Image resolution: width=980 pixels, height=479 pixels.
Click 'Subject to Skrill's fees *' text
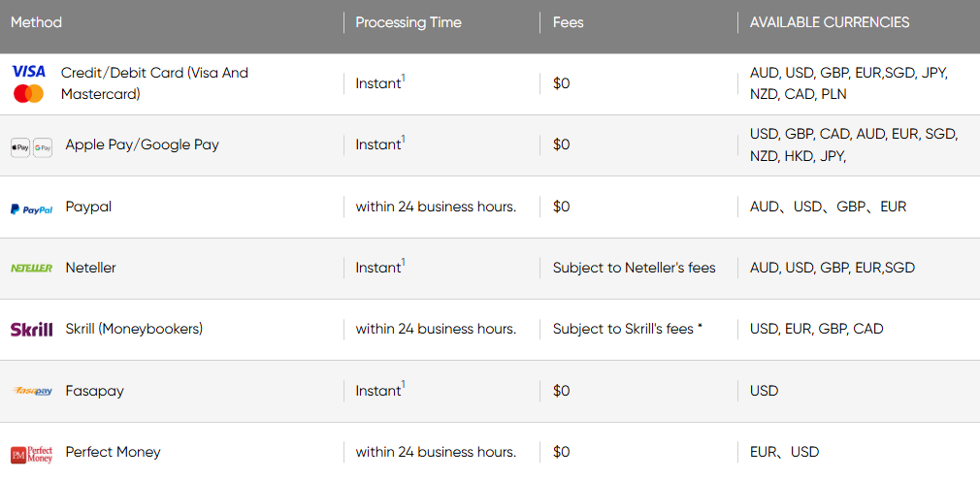click(628, 329)
